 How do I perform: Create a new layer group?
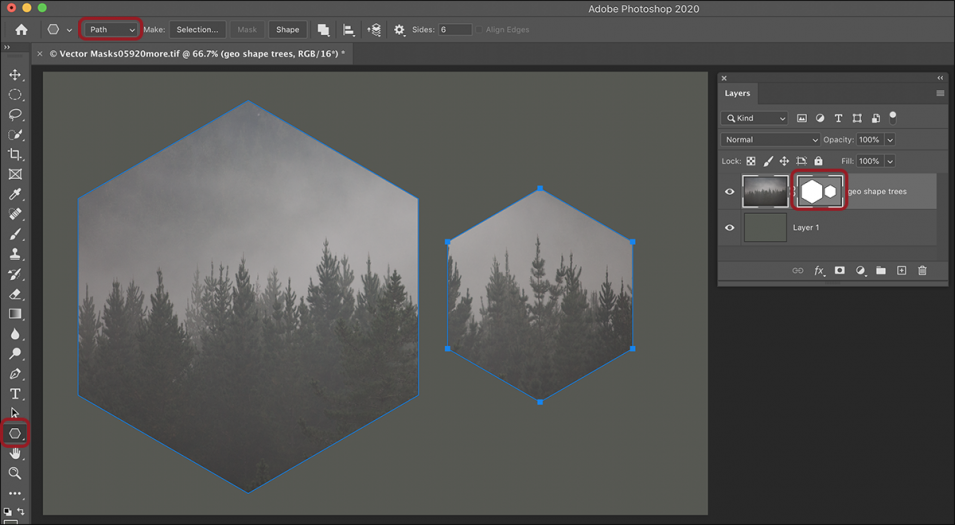click(881, 270)
